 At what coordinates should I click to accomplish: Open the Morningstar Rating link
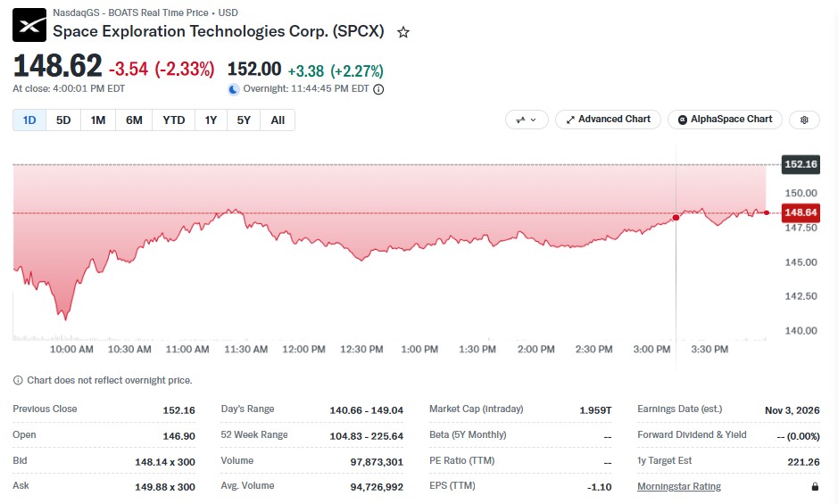[x=679, y=486]
